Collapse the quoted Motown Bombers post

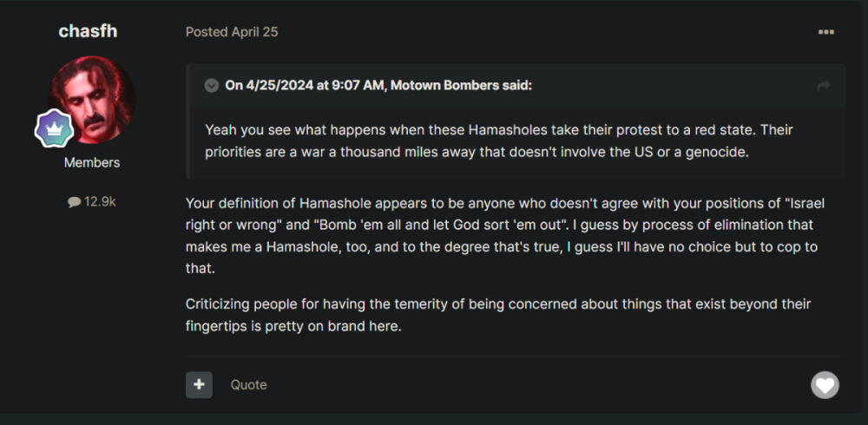[211, 85]
